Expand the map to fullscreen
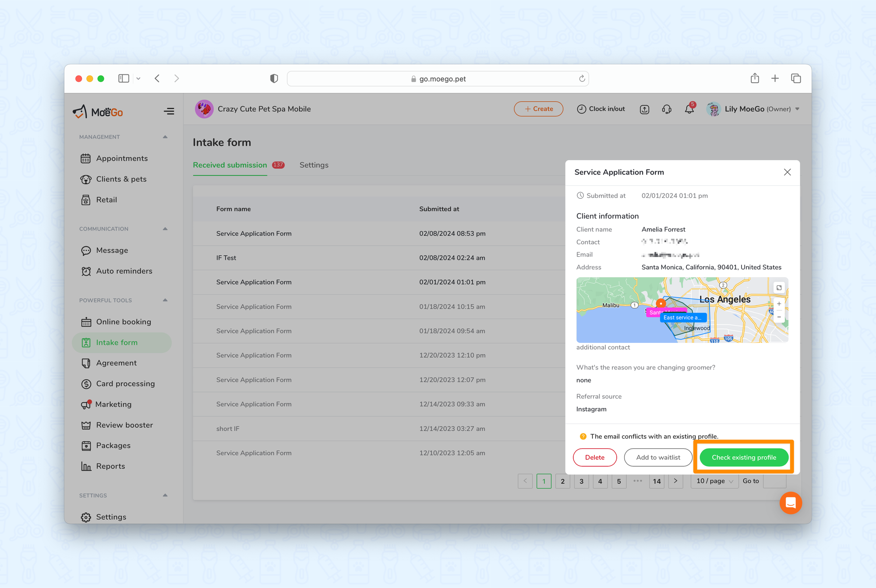876x588 pixels. point(779,288)
